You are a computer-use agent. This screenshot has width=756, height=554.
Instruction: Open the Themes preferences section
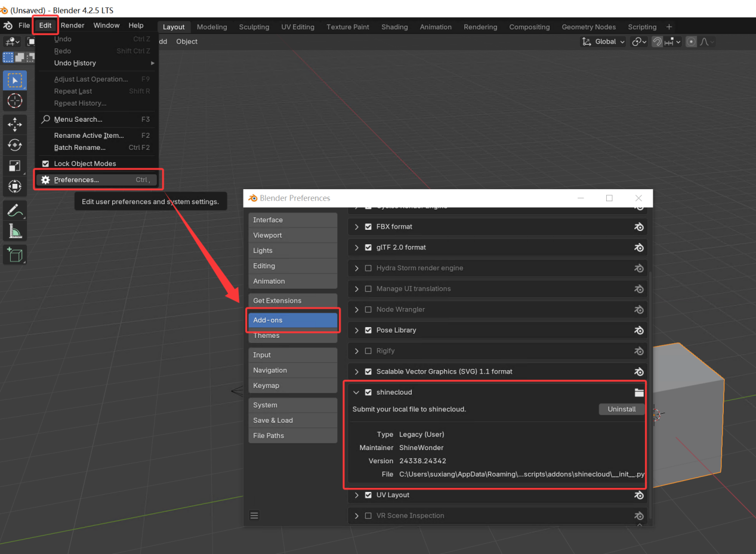click(x=293, y=336)
